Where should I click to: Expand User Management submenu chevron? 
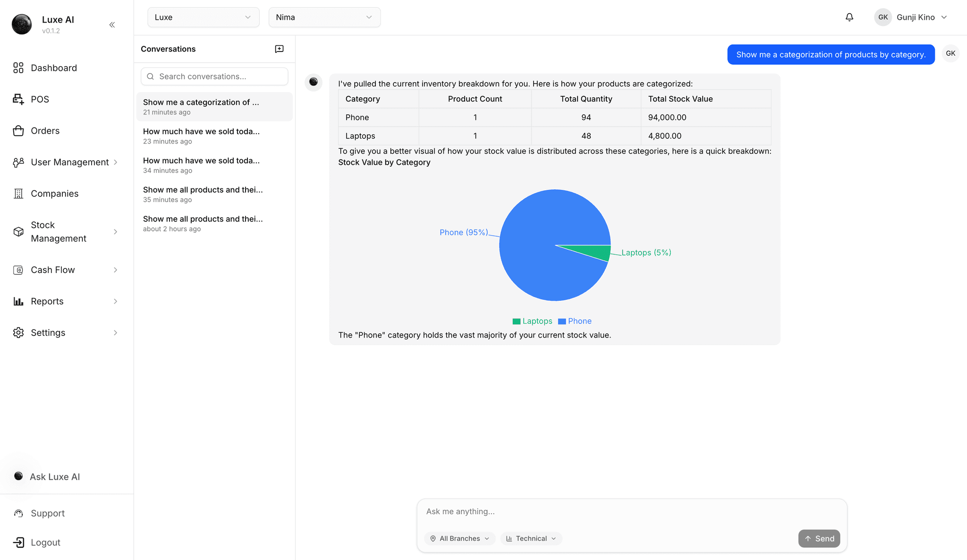116,162
